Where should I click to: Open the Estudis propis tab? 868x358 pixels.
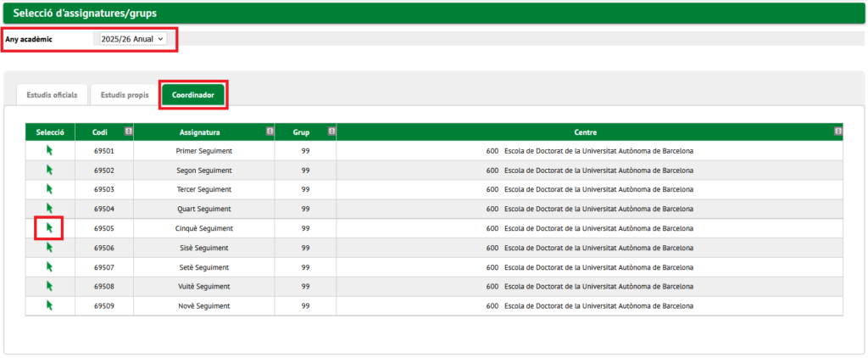(x=125, y=95)
